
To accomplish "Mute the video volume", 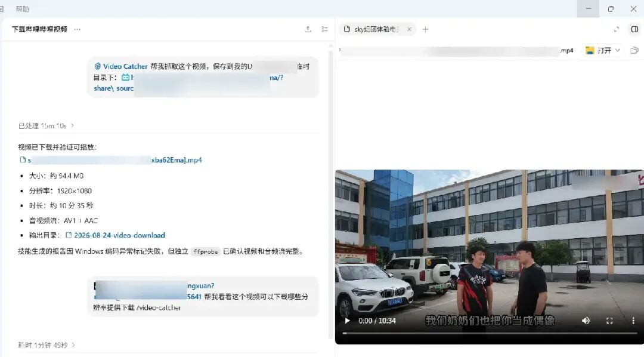I will (586, 321).
